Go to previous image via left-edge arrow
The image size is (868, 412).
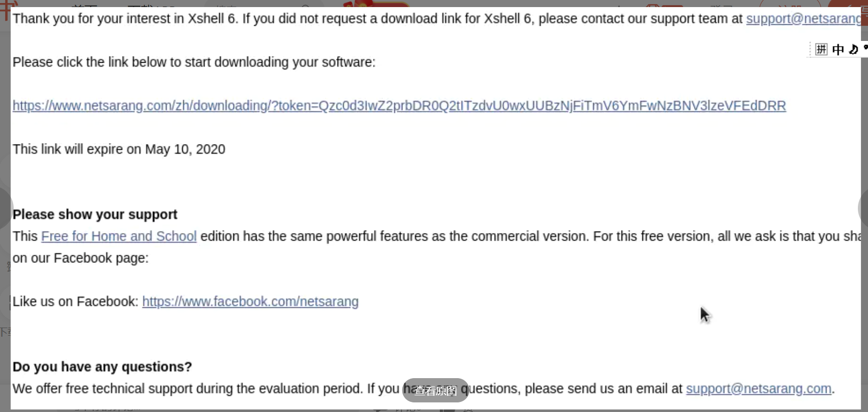tap(5, 208)
